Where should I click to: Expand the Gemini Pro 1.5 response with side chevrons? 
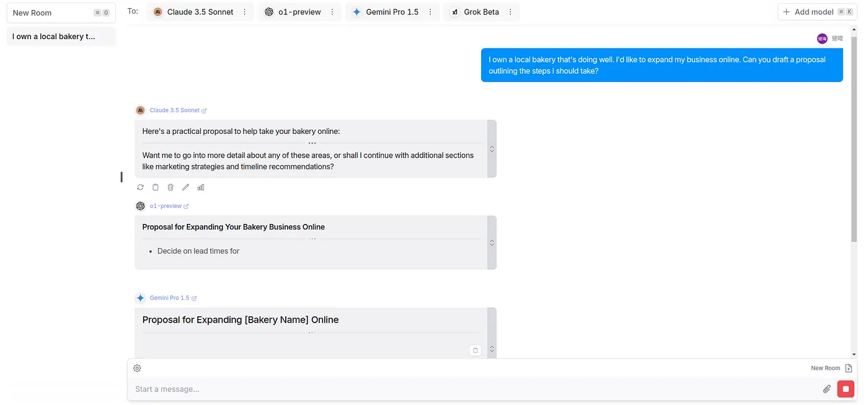click(492, 349)
